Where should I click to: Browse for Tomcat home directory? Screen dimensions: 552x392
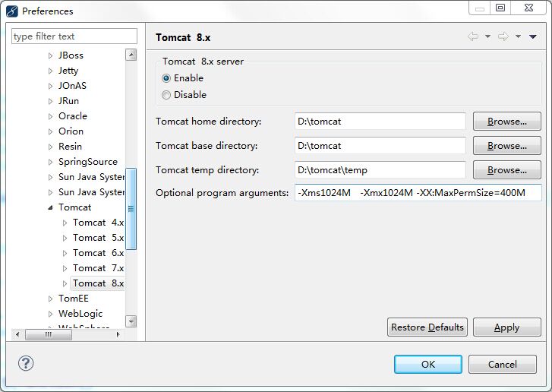507,122
